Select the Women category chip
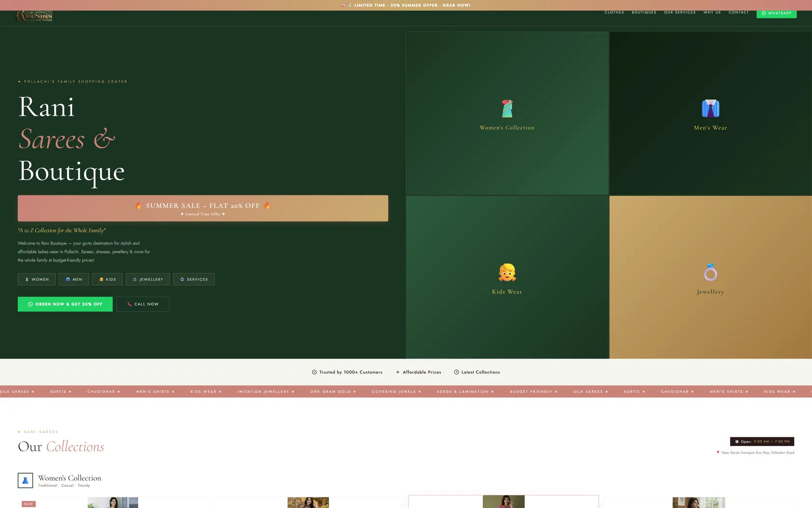Image resolution: width=812 pixels, height=508 pixels. pos(37,279)
